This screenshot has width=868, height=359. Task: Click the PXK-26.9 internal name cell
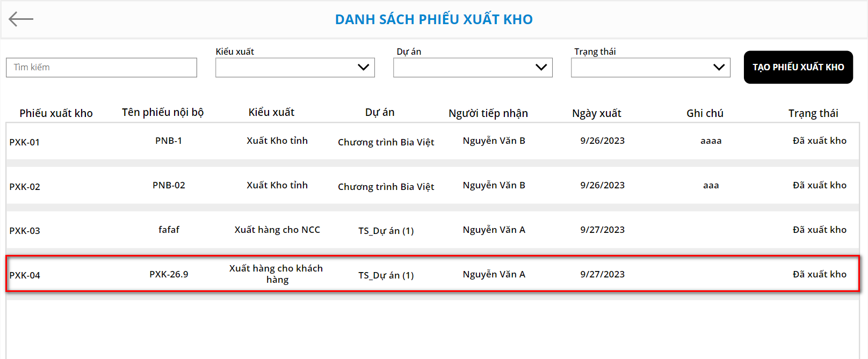[x=169, y=274]
